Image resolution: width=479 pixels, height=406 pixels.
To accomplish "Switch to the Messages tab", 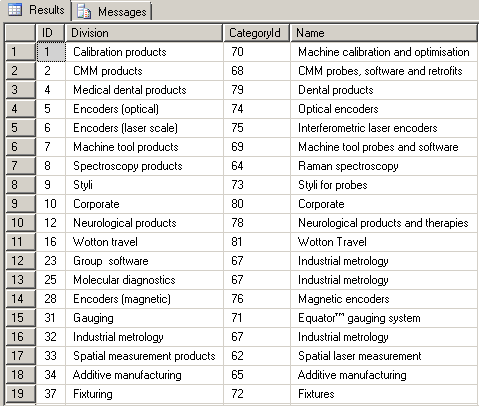I will tap(112, 12).
